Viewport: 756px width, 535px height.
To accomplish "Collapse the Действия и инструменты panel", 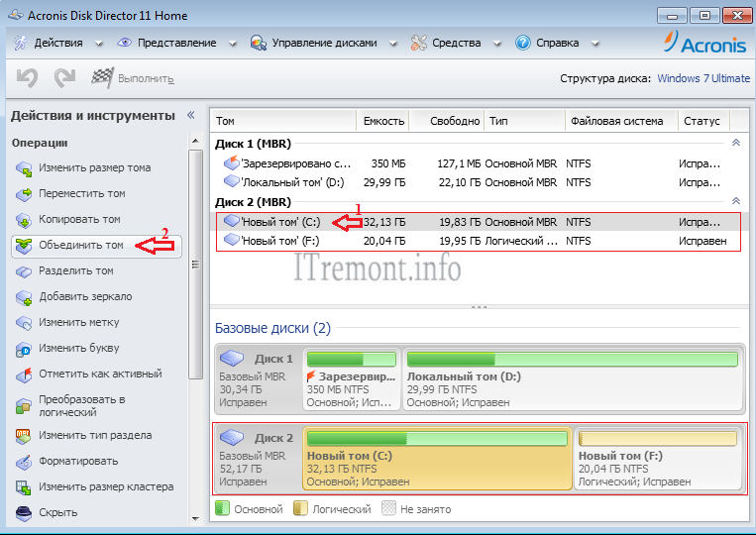I will click(191, 115).
